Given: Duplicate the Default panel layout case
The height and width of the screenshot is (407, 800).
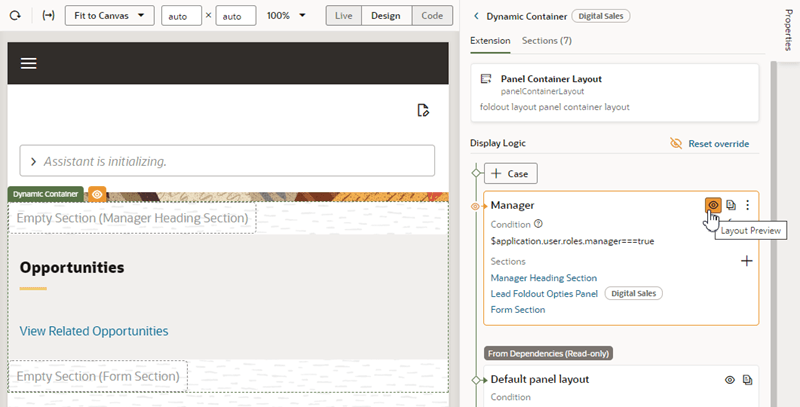Looking at the screenshot, I should (x=747, y=379).
